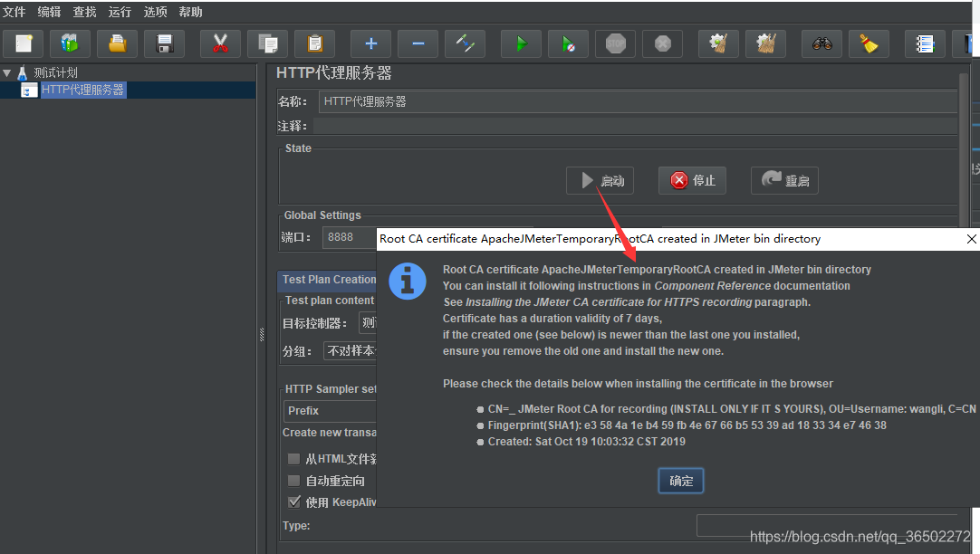The height and width of the screenshot is (554, 980).
Task: Select the Cut tool in the toolbar
Action: point(220,43)
